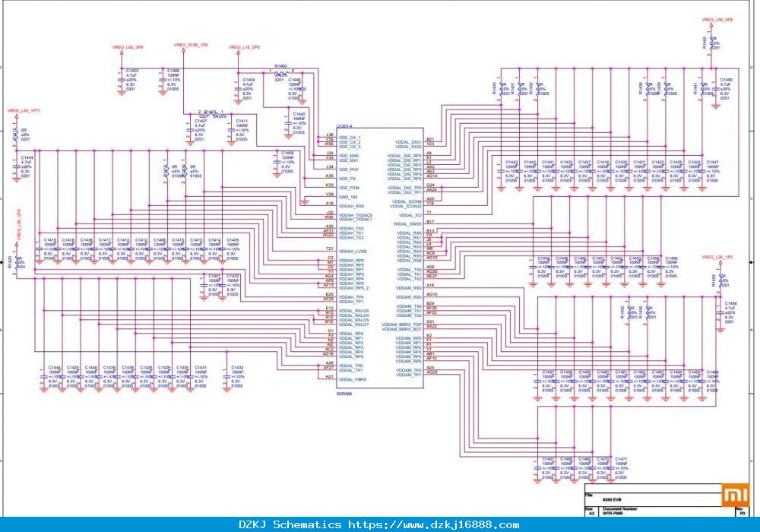Click capacitor designator C1434

27,157
